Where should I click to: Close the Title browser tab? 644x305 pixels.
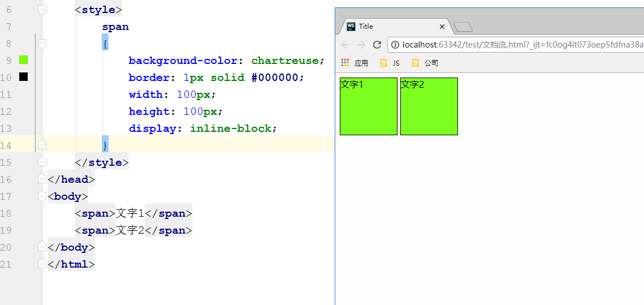coord(442,27)
